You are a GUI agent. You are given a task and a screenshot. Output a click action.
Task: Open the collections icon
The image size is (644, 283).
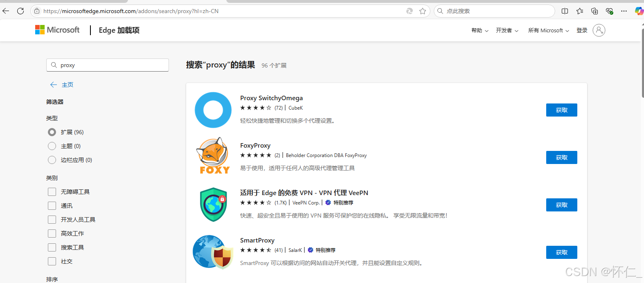pos(594,11)
